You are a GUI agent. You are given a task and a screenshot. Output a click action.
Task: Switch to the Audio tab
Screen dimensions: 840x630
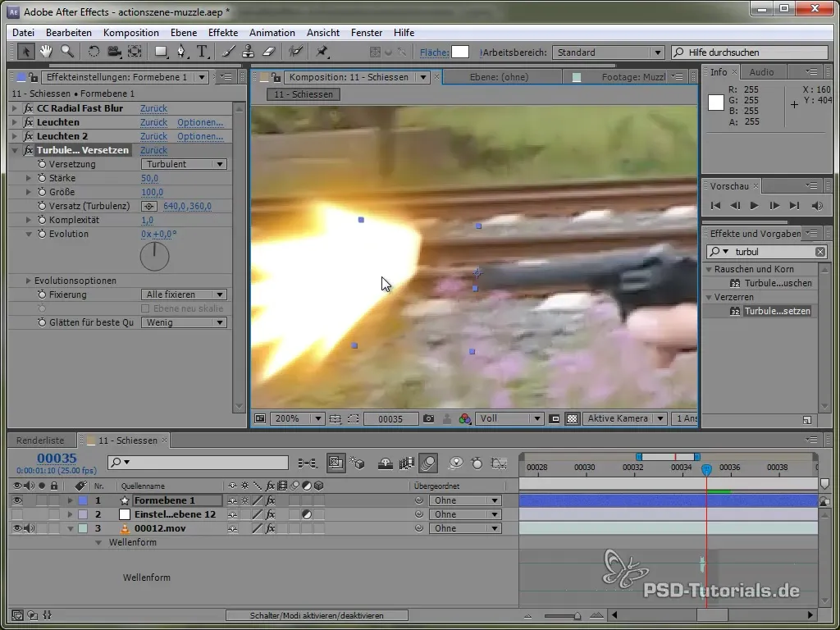click(761, 72)
